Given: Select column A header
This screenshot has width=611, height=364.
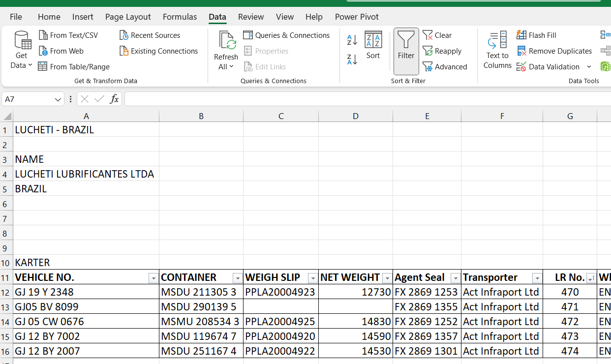Looking at the screenshot, I should 86,117.
